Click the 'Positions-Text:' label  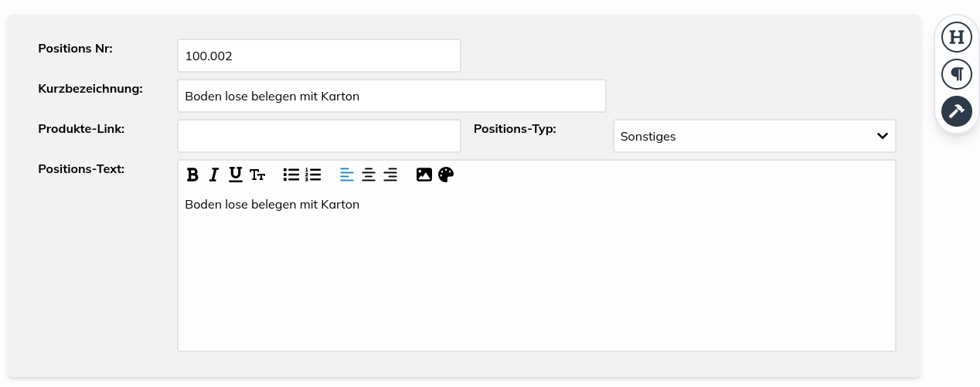[81, 168]
